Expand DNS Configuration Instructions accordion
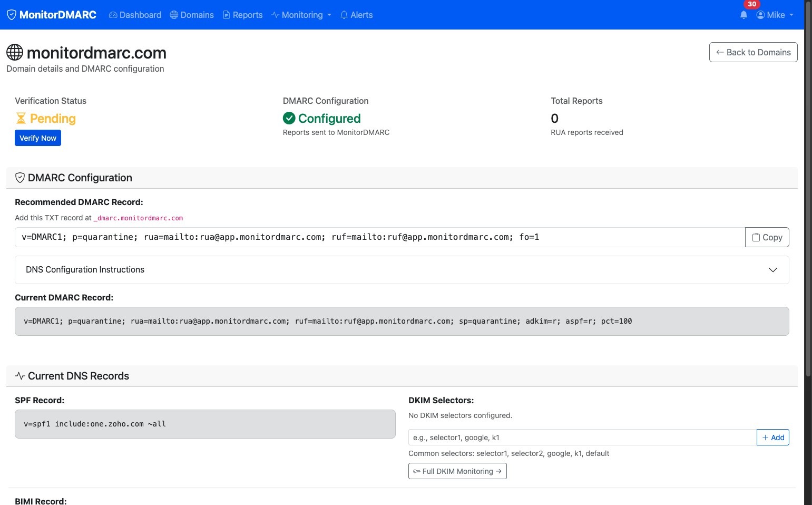 [x=402, y=270]
